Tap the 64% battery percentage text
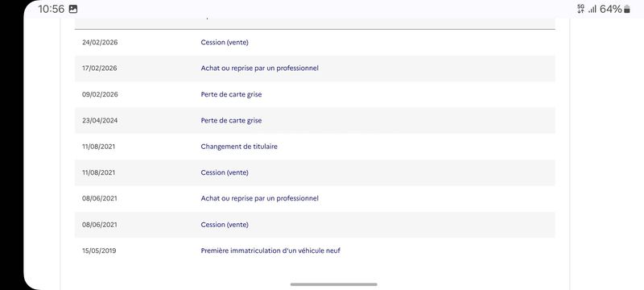 point(611,10)
